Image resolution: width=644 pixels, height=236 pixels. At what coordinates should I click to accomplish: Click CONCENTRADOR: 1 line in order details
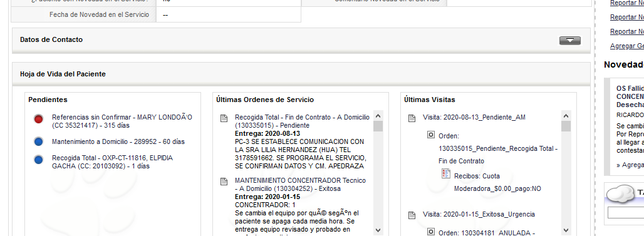(265, 205)
